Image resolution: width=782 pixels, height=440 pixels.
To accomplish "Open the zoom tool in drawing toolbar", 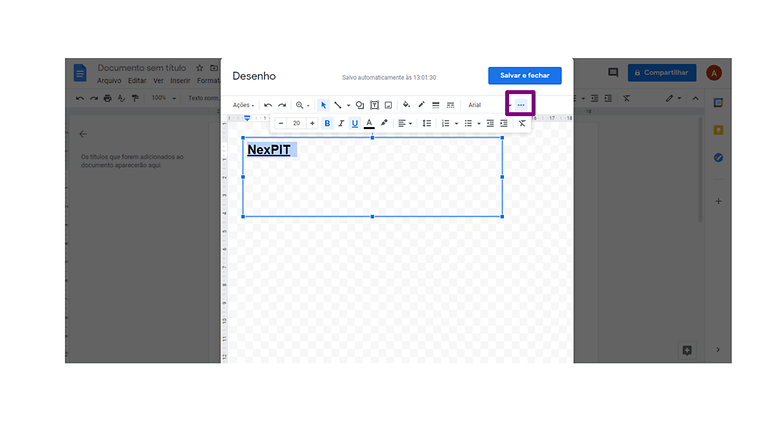I will click(x=299, y=105).
